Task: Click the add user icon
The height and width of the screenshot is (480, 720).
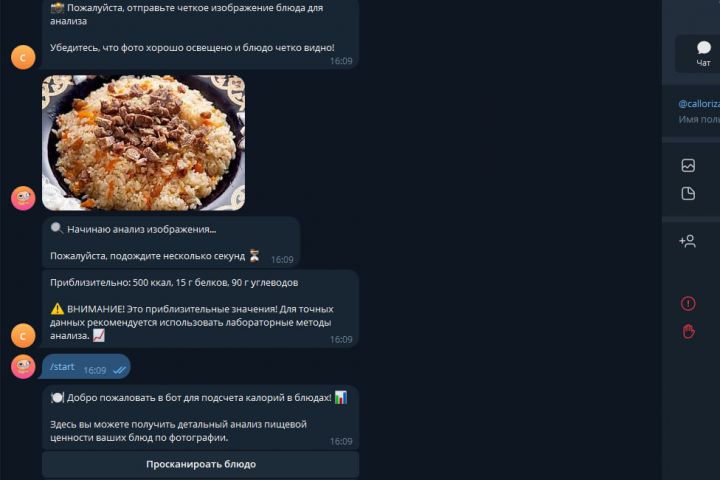Action: (x=687, y=241)
